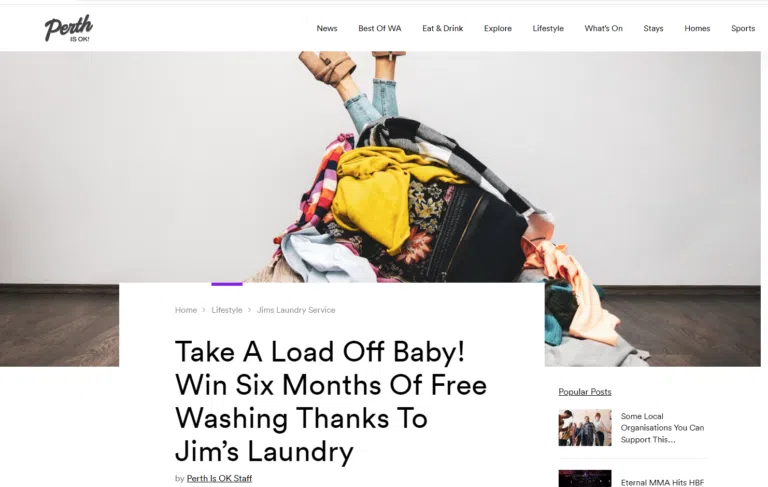Image resolution: width=768 pixels, height=487 pixels.
Task: Open the Eternal MMA Hits HBF post
Action: click(662, 483)
